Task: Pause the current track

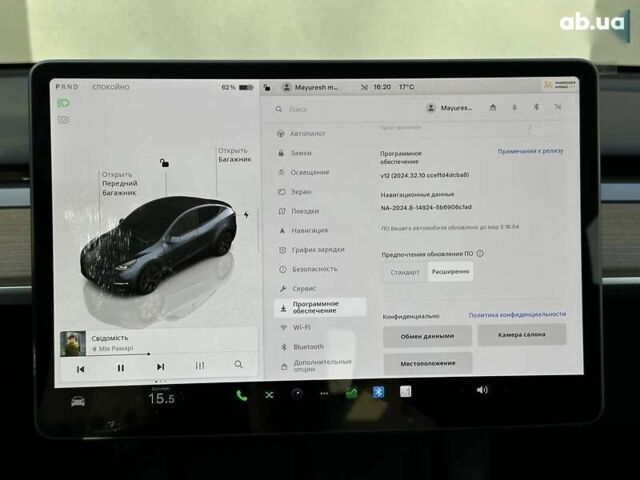Action: tap(121, 368)
